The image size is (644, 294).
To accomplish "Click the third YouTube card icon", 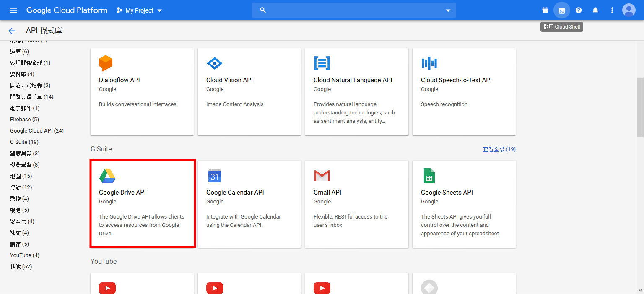I will pos(322,288).
